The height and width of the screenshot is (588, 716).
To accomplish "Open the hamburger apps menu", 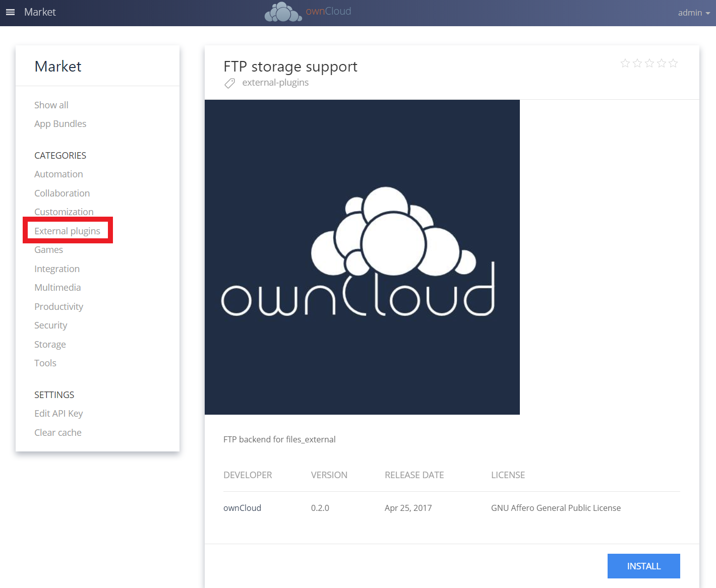I will 10,12.
